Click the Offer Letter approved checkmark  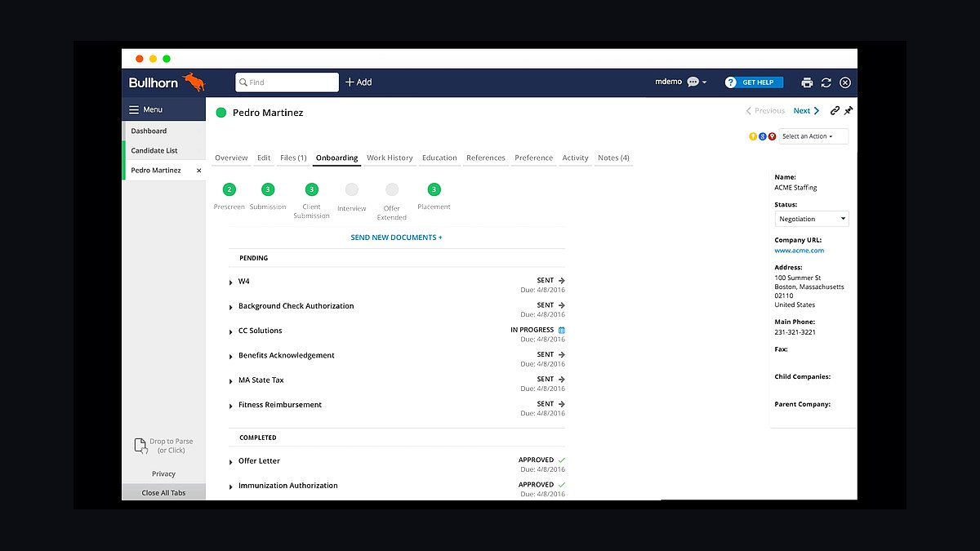point(562,460)
